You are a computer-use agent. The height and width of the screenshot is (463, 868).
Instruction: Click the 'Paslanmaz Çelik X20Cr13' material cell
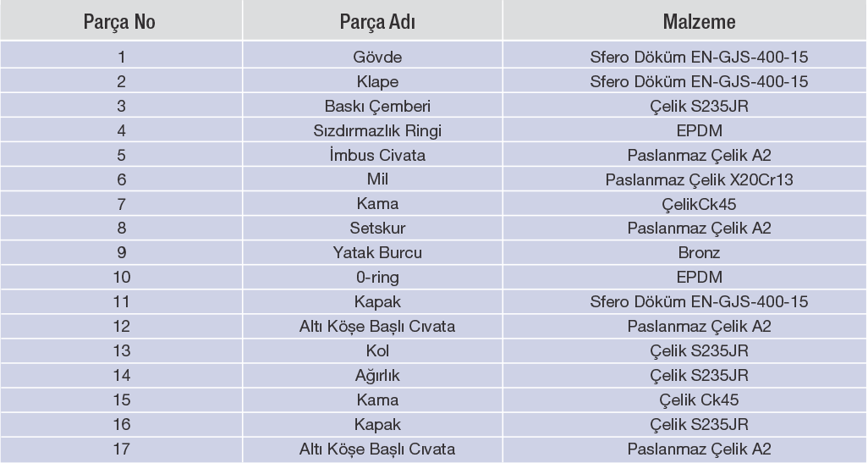(698, 180)
